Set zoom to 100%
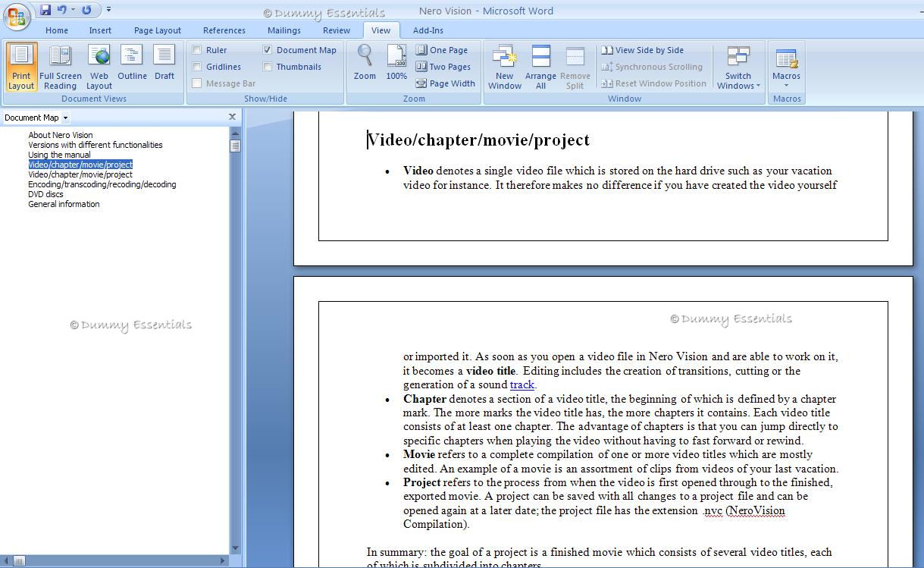Screen dimensions: 924x568 coord(396,63)
